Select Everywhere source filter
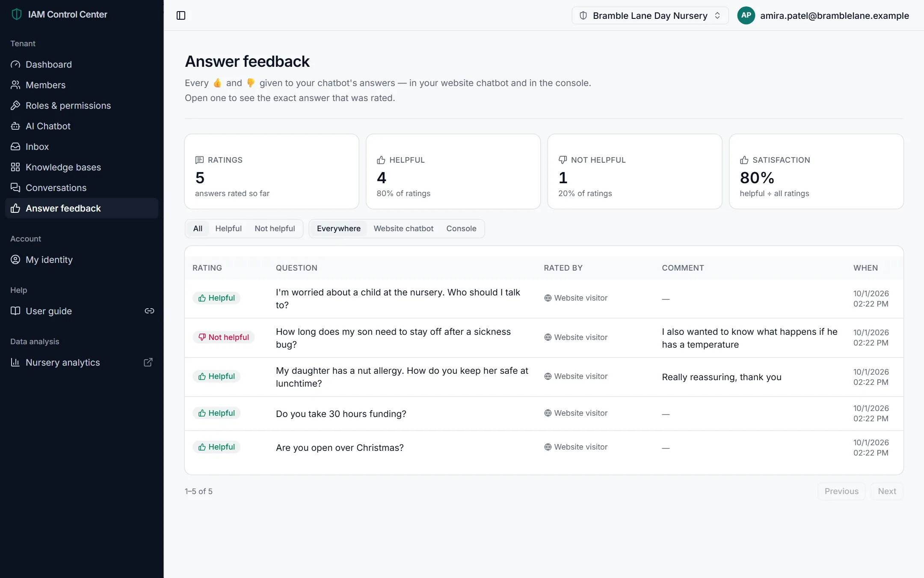924x578 pixels. pyautogui.click(x=338, y=229)
